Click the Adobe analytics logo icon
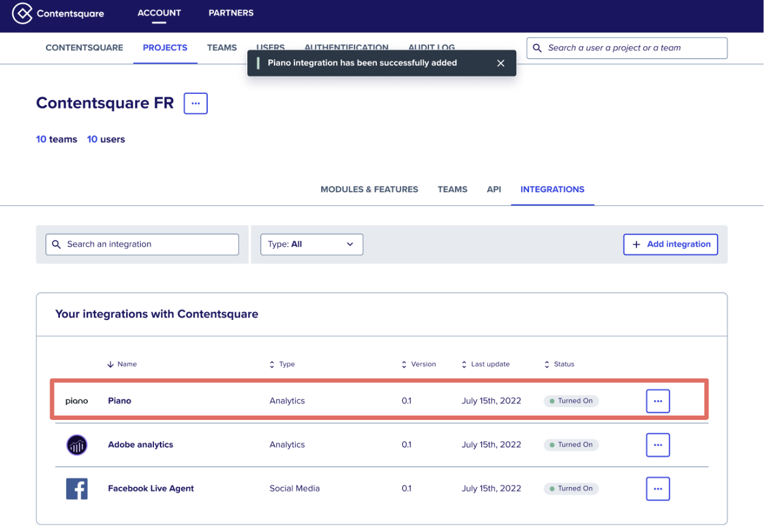The height and width of the screenshot is (532, 766). [x=77, y=445]
